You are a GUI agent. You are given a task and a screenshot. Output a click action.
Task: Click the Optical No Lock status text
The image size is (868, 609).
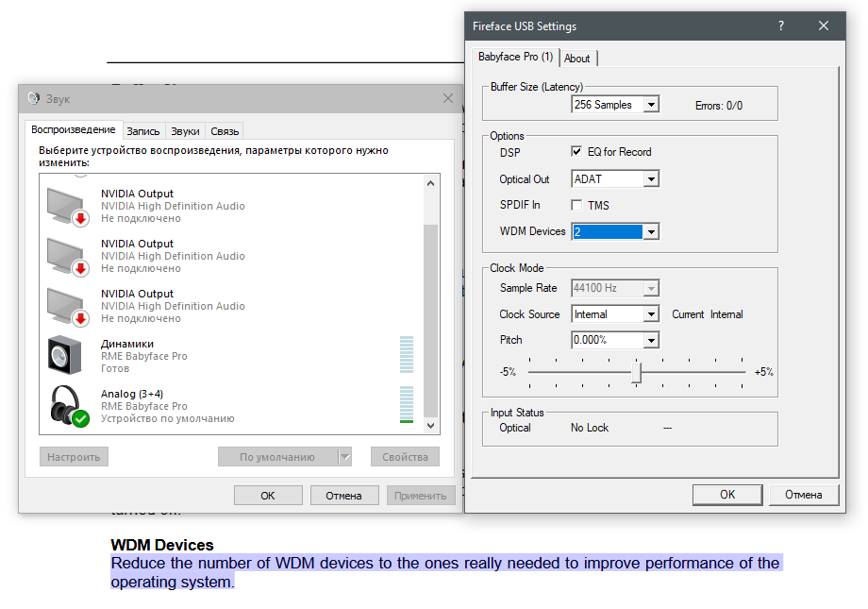(x=590, y=428)
